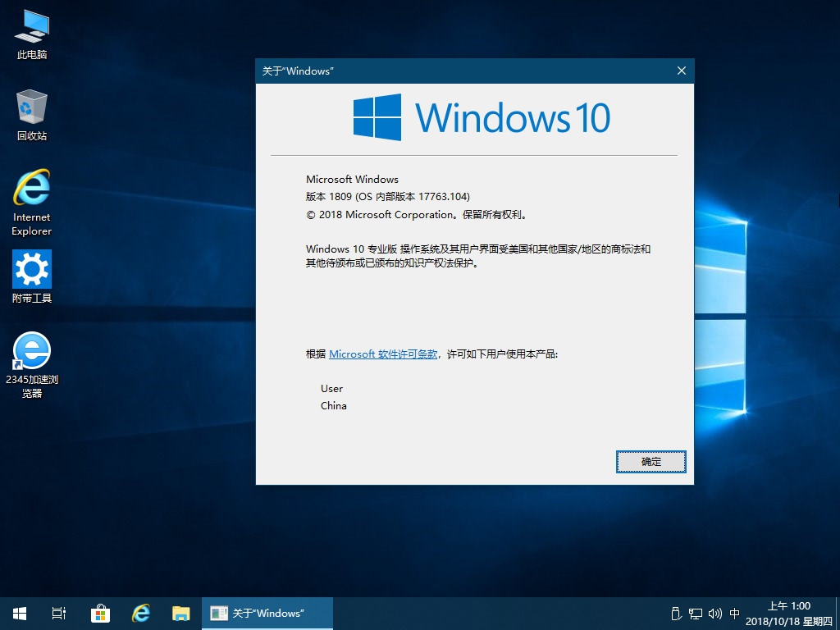Open the 此电脑 desktop icon
Screen dimensions: 840x630
pyautogui.click(x=32, y=34)
